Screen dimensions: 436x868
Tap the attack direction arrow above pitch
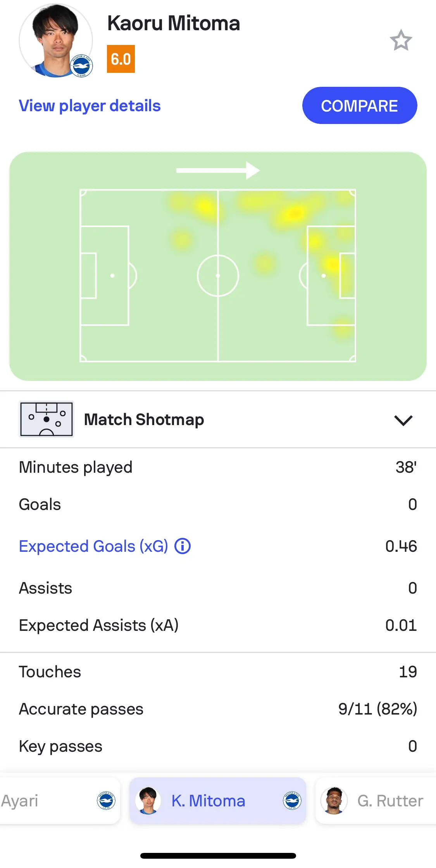pos(218,170)
